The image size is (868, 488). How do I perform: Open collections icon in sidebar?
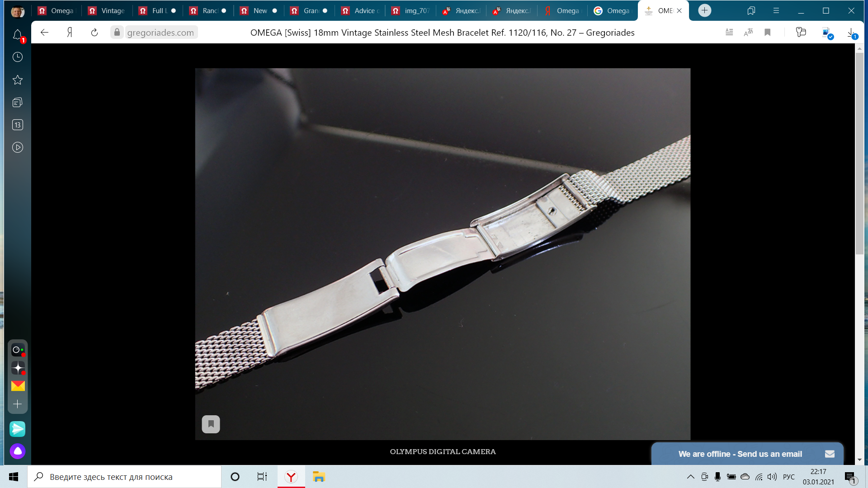(x=18, y=103)
